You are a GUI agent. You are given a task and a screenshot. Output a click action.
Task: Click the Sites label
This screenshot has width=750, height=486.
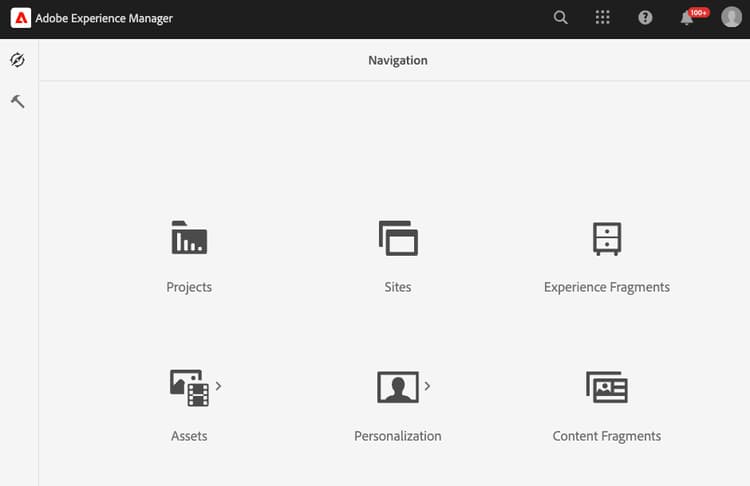(x=398, y=287)
